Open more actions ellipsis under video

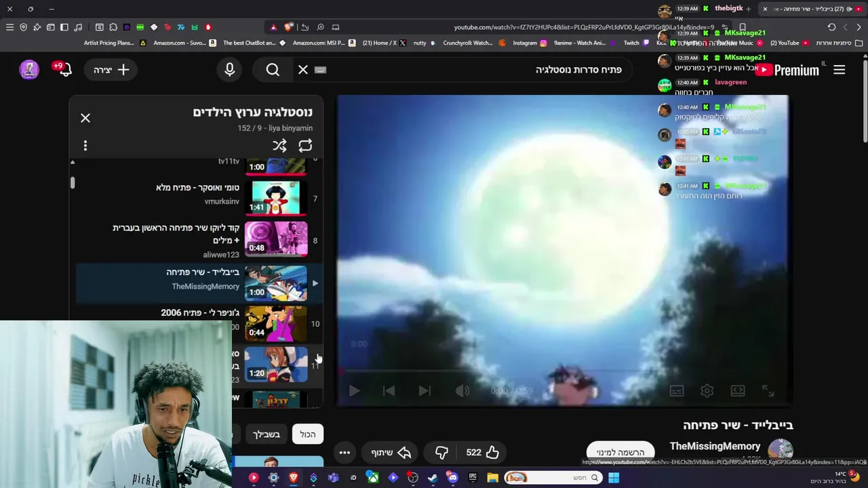(x=344, y=452)
